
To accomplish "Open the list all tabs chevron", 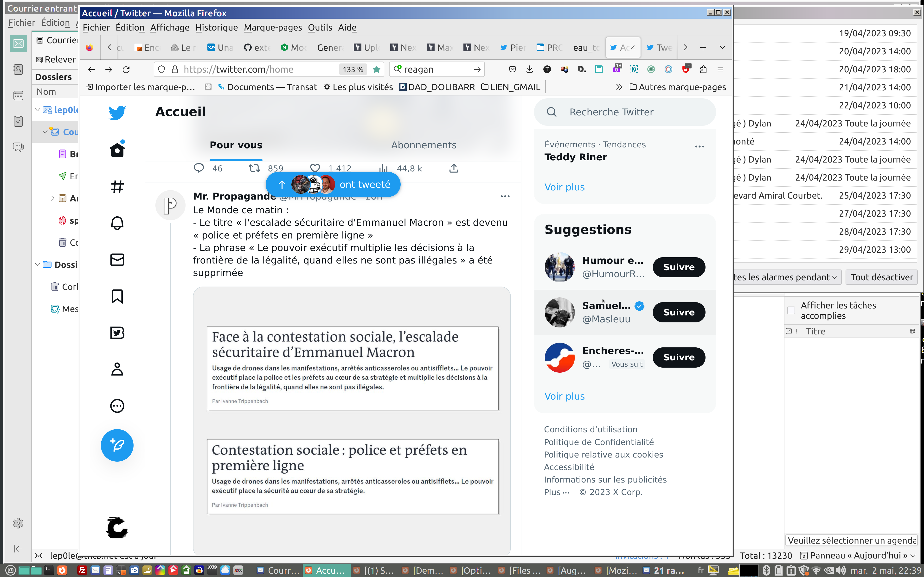I will coord(722,47).
